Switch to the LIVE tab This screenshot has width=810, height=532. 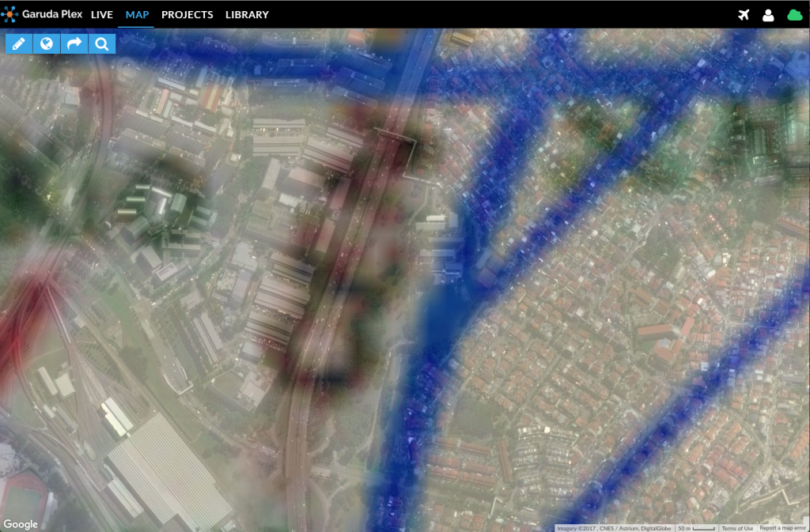[x=102, y=14]
